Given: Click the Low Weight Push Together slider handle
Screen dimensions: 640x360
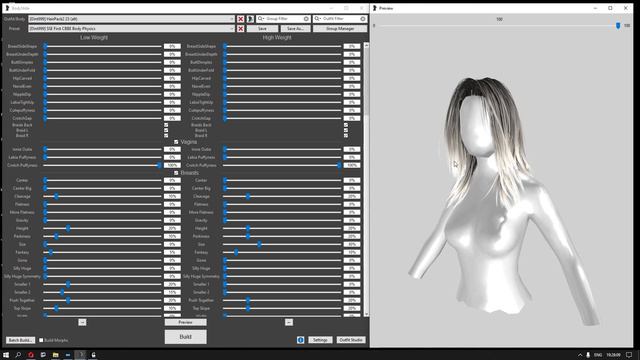Looking at the screenshot, I should [x=68, y=300].
